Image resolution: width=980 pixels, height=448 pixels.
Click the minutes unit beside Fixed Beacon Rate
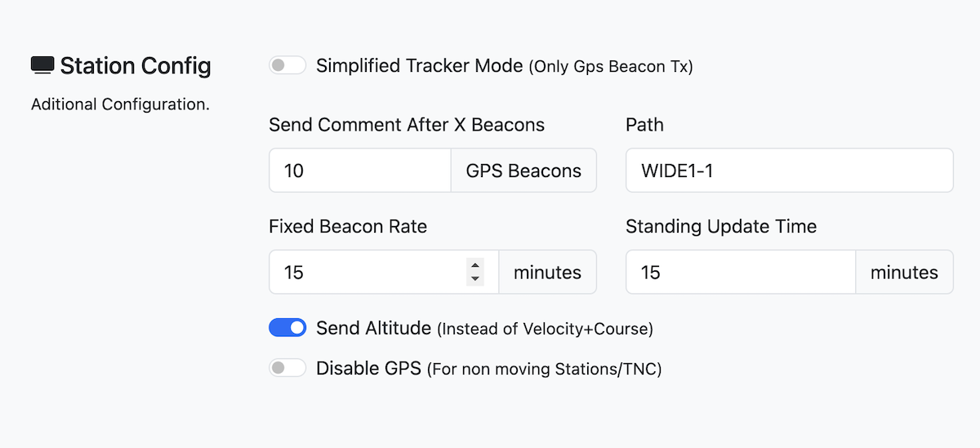coord(547,272)
